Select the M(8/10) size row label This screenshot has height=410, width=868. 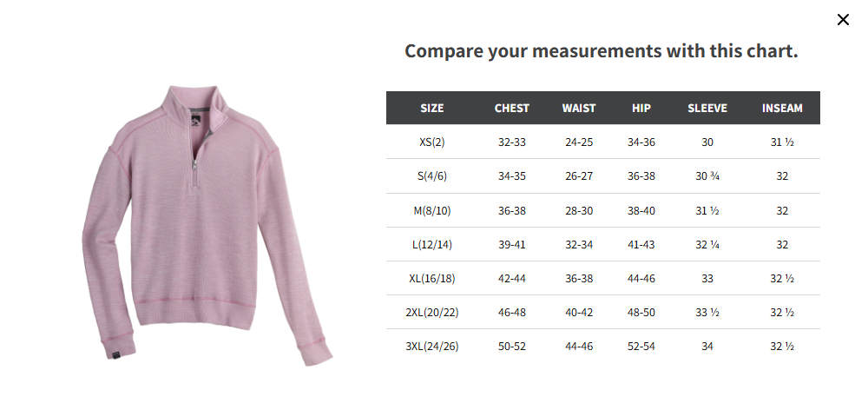tap(431, 210)
